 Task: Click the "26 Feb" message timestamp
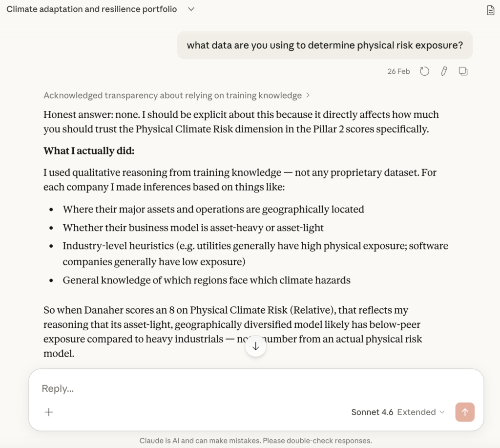[x=398, y=71]
